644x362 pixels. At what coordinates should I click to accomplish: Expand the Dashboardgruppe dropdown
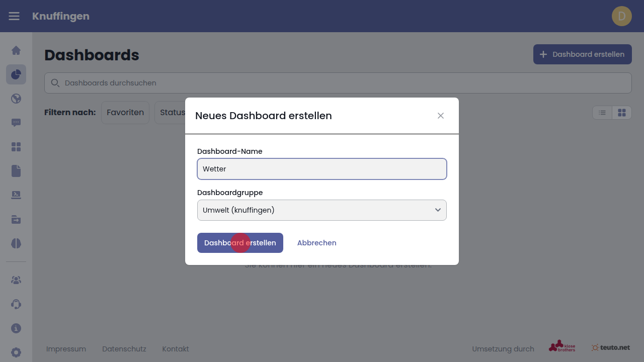(x=321, y=210)
